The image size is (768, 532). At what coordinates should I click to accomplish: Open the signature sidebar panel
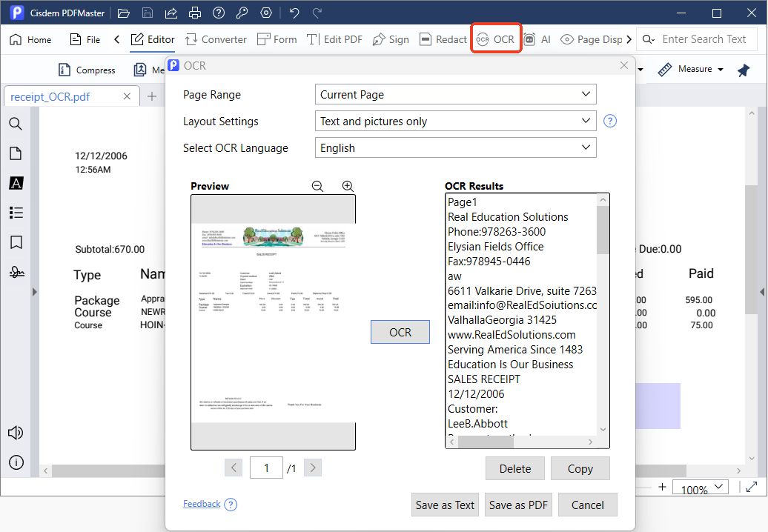[x=16, y=272]
